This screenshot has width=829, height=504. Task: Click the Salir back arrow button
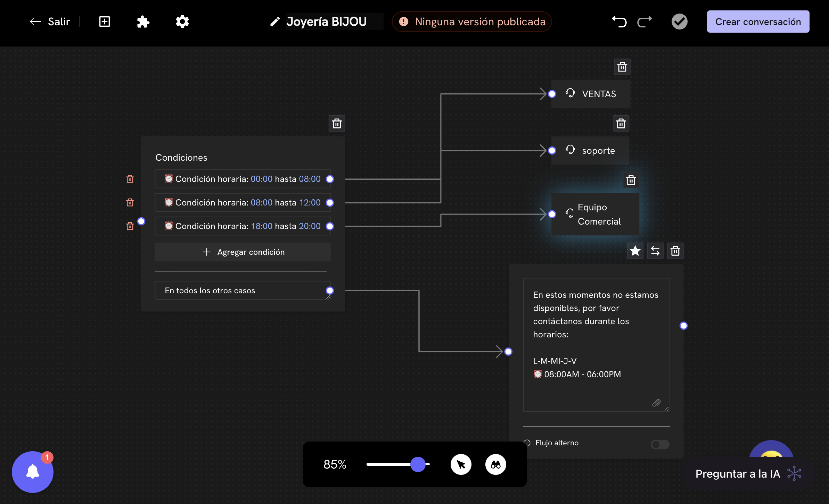pyautogui.click(x=50, y=22)
